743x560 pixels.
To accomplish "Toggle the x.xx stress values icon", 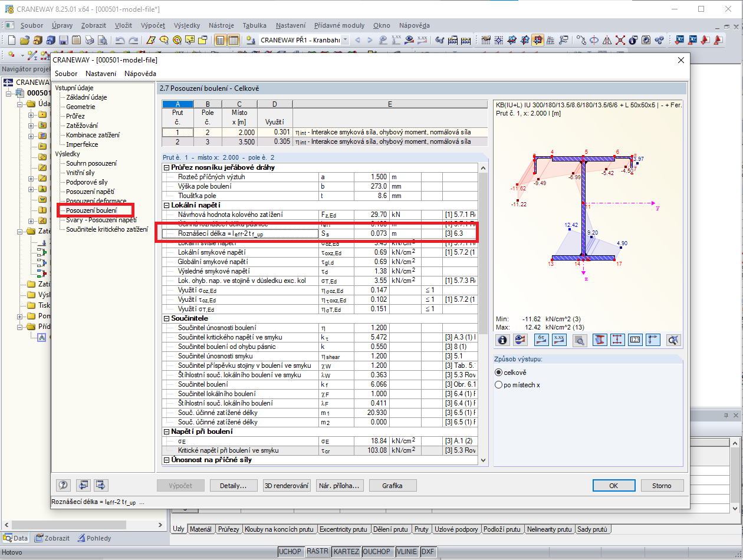I will pyautogui.click(x=560, y=340).
